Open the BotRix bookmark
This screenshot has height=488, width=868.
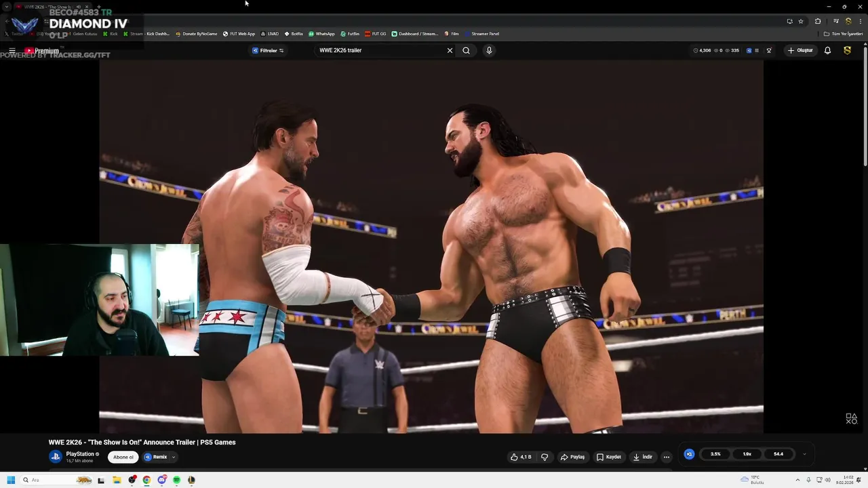[294, 34]
